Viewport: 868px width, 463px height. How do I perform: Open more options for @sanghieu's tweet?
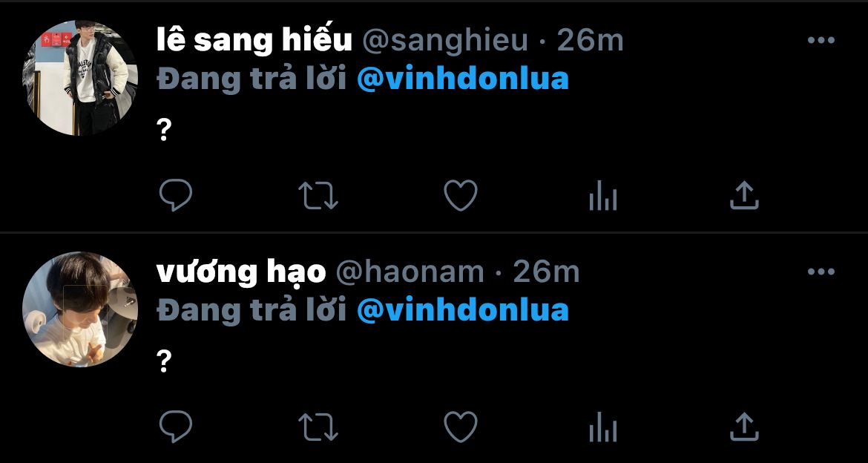coord(821,40)
